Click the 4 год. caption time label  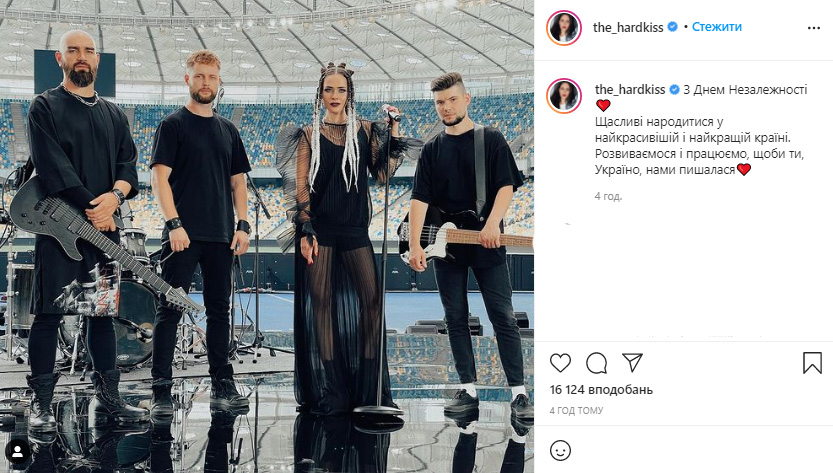click(608, 196)
